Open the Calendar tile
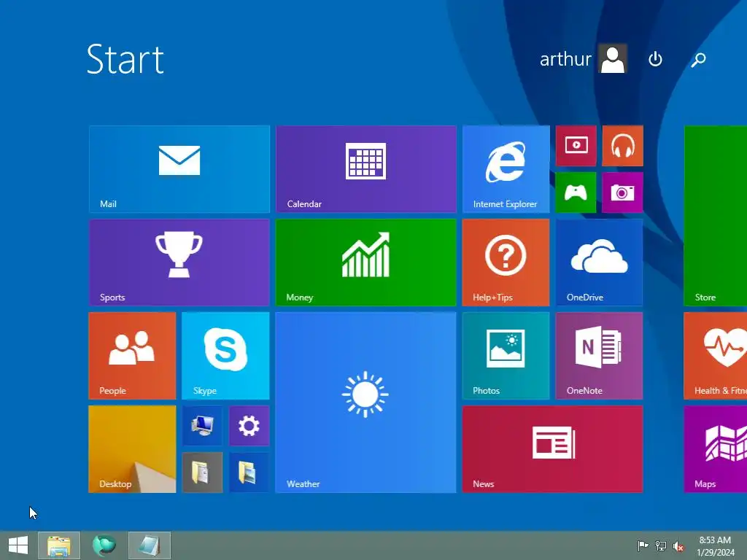This screenshot has width=747, height=560. [x=366, y=169]
